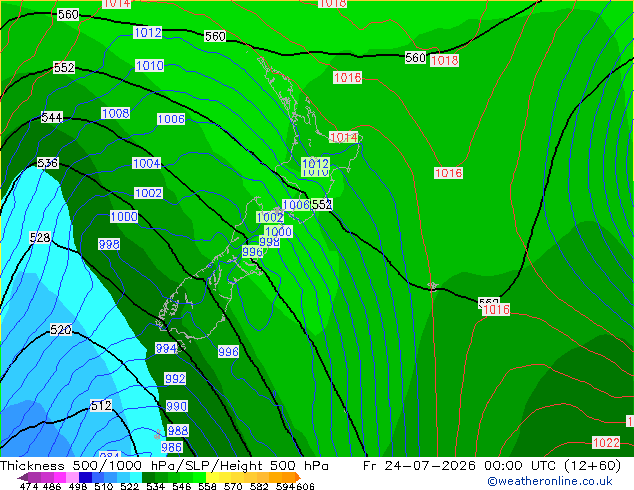This screenshot has width=634, height=490.
Task: Select the bright yellow legend swatch at 558
Action: [212, 477]
